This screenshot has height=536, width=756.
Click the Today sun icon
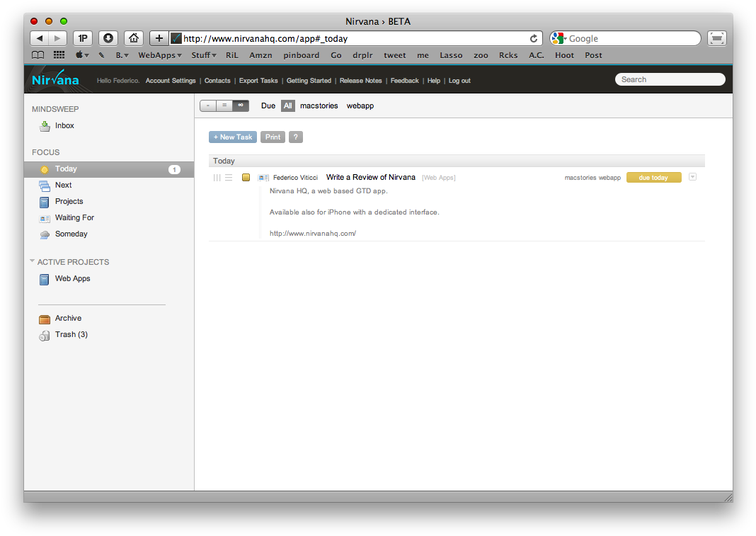pos(45,169)
